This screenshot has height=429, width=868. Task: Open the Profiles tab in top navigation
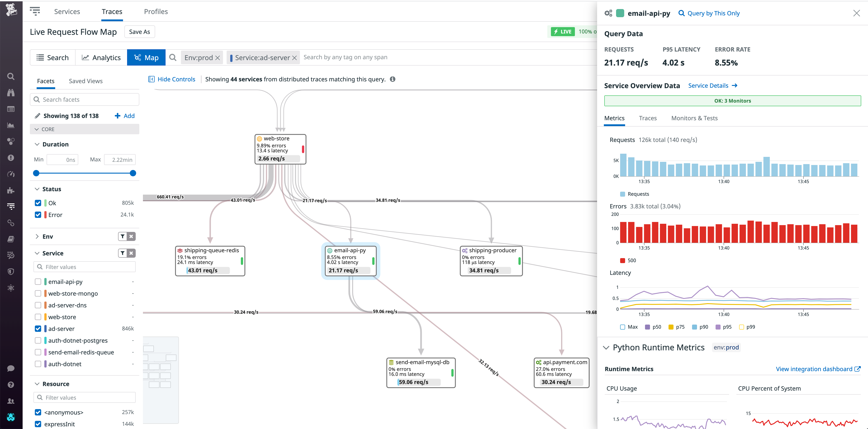[x=156, y=11]
